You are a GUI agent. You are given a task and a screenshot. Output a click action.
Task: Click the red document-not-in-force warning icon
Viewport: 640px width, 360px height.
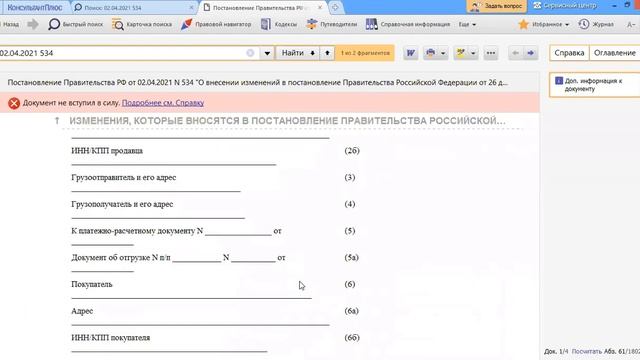(x=14, y=103)
